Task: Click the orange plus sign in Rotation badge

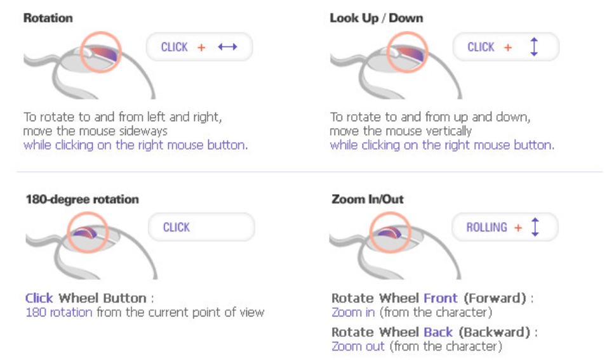Action: [201, 47]
